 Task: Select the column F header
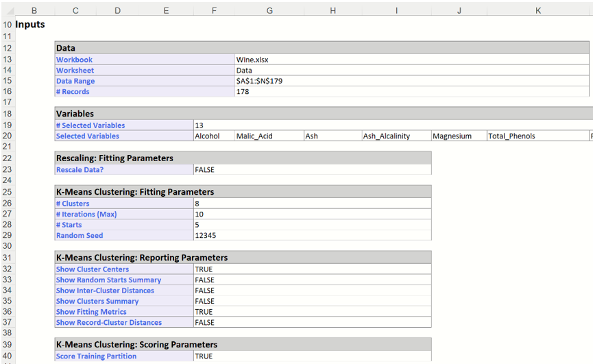click(214, 11)
